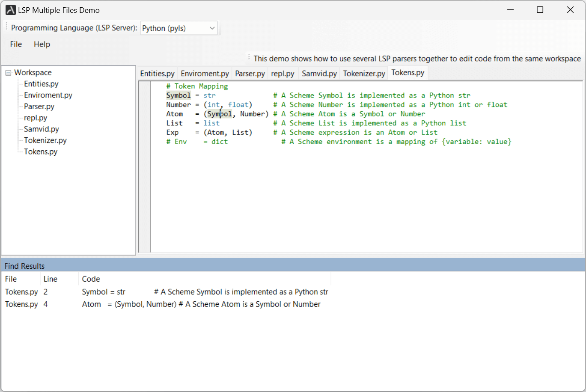Screen dimensions: 586x392
Task: Click the Workspace root node label
Action: coord(33,73)
